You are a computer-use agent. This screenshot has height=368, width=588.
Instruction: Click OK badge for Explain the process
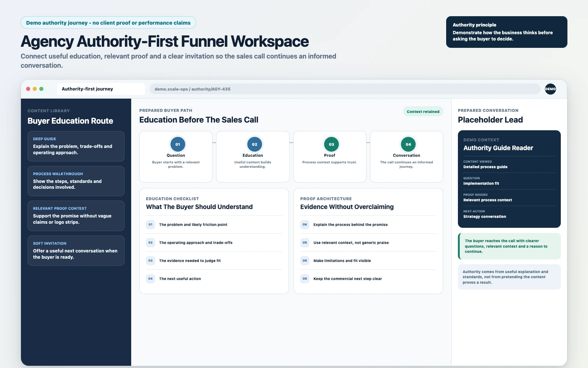[305, 224]
